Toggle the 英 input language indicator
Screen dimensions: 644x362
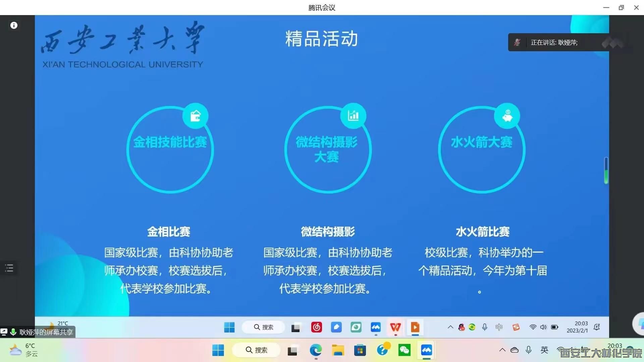coord(544,350)
